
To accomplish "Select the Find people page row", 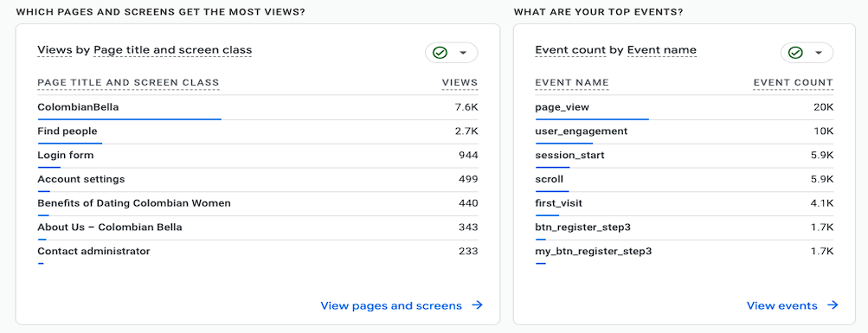I will point(257,131).
